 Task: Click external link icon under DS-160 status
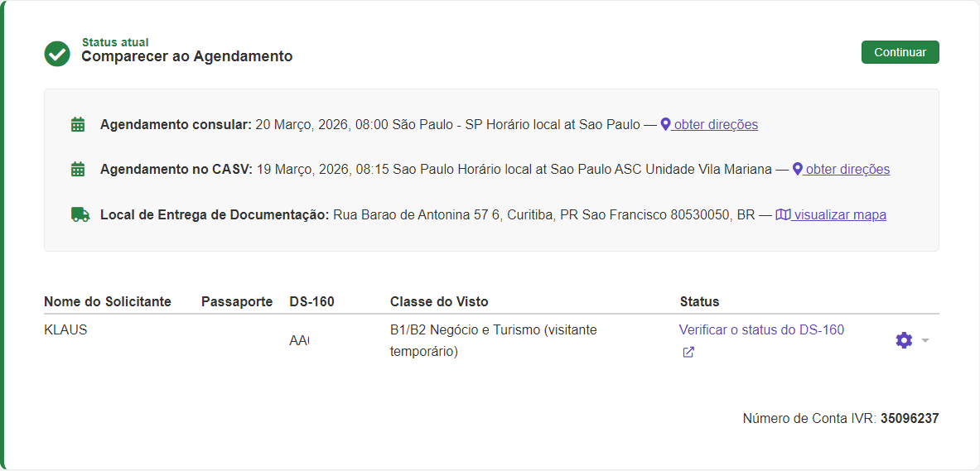(688, 352)
